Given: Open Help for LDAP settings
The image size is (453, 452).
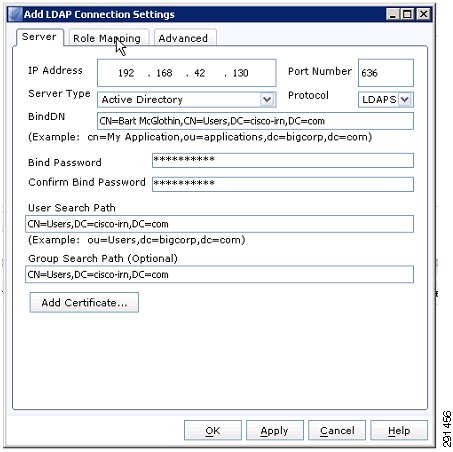Looking at the screenshot, I should [x=399, y=430].
